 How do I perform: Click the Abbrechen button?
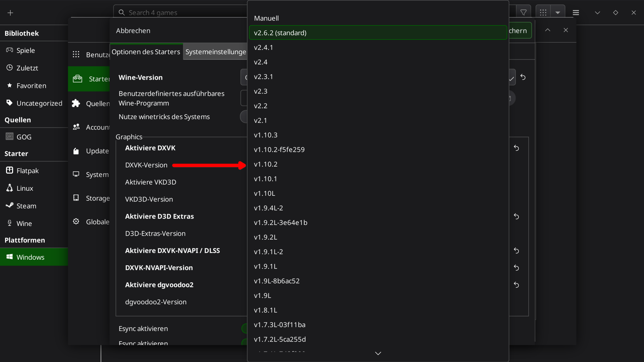click(x=133, y=31)
